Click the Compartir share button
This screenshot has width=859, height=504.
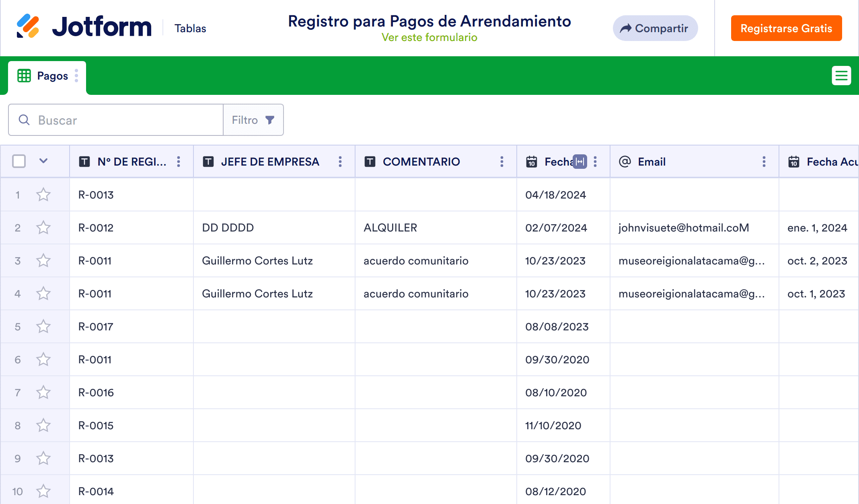pos(655,28)
